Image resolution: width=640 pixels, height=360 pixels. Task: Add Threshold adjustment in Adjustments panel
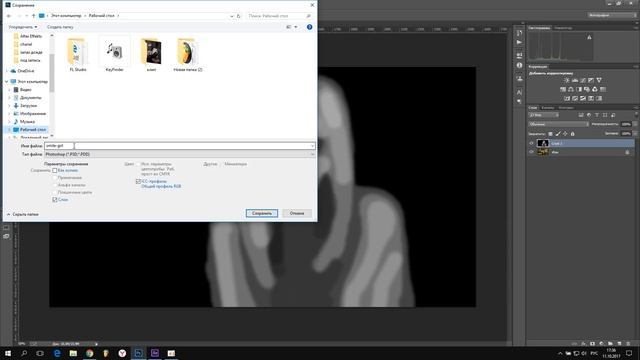(x=583, y=98)
